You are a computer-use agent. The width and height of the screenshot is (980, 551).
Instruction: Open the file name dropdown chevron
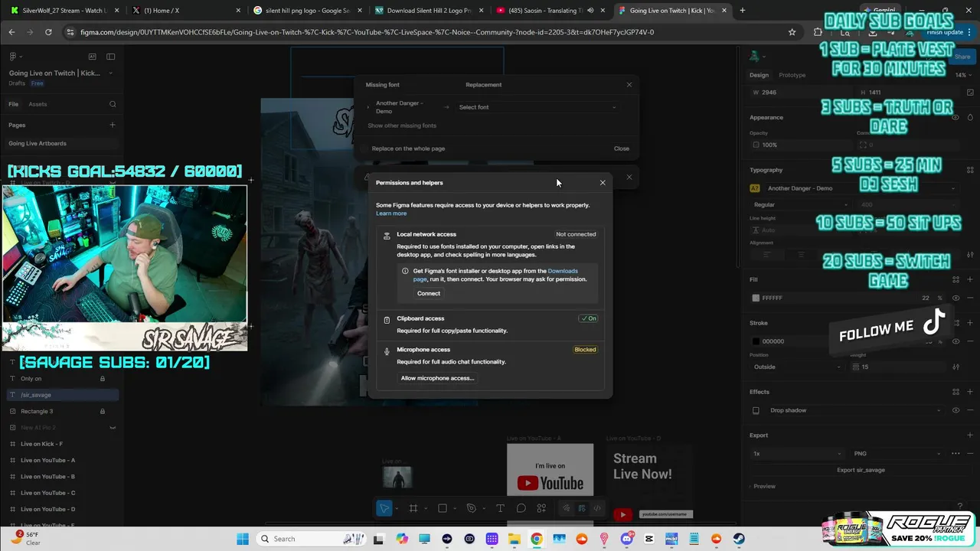point(110,73)
